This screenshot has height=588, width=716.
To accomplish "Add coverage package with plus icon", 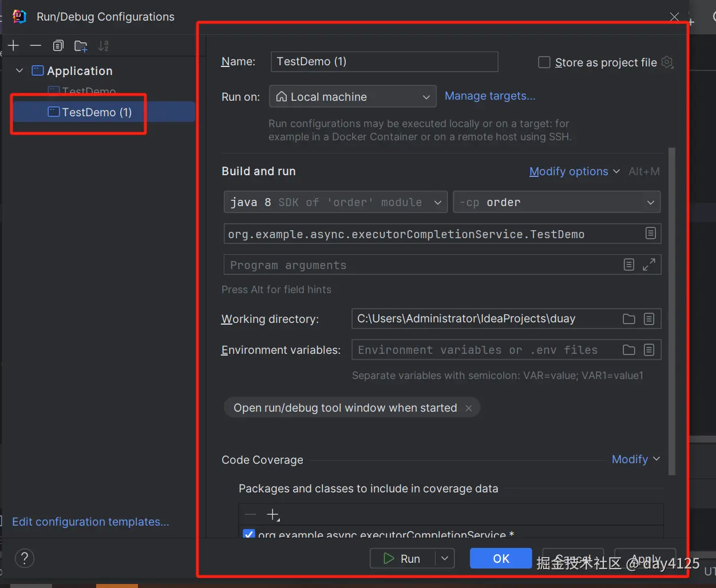I will (273, 515).
